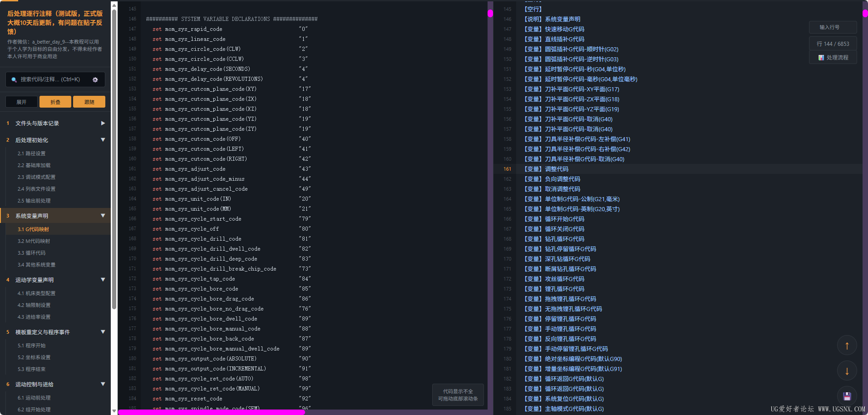Jump to 6.1 运动前处理
This screenshot has height=415, width=868.
[34, 398]
